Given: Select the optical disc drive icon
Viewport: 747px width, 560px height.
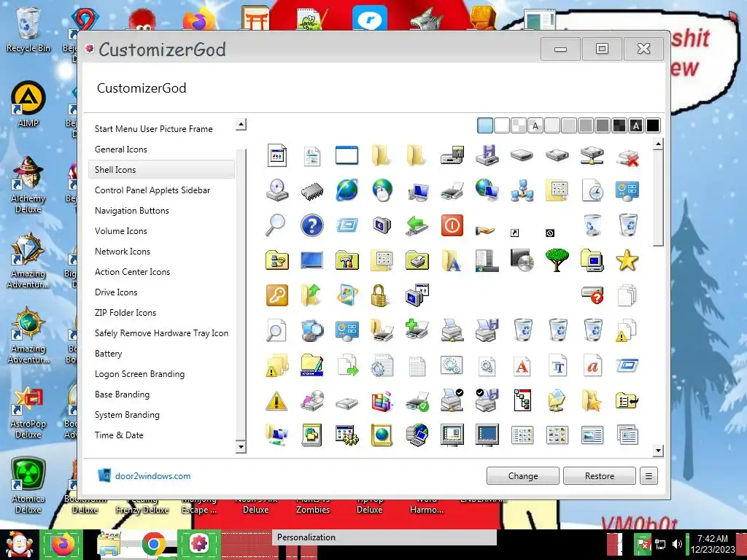Looking at the screenshot, I should [x=276, y=190].
